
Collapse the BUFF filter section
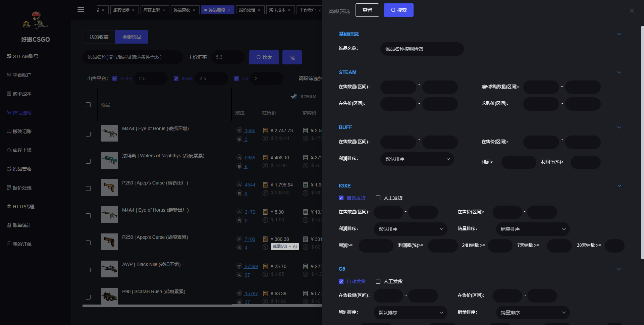click(x=620, y=127)
